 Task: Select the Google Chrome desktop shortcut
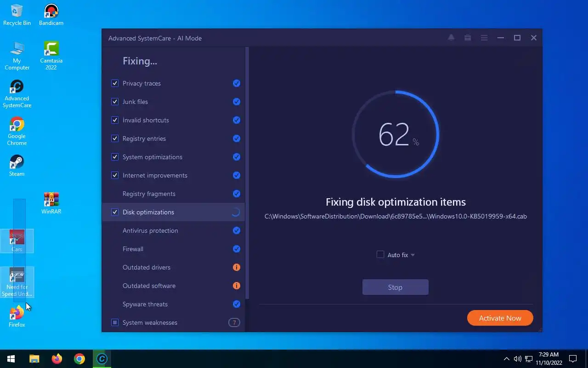pyautogui.click(x=17, y=132)
